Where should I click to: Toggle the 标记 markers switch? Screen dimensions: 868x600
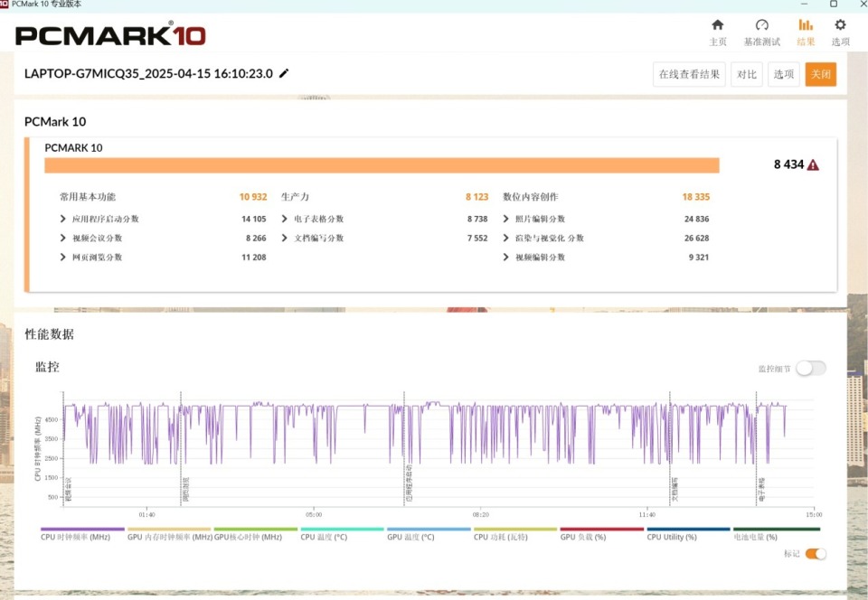coord(816,554)
